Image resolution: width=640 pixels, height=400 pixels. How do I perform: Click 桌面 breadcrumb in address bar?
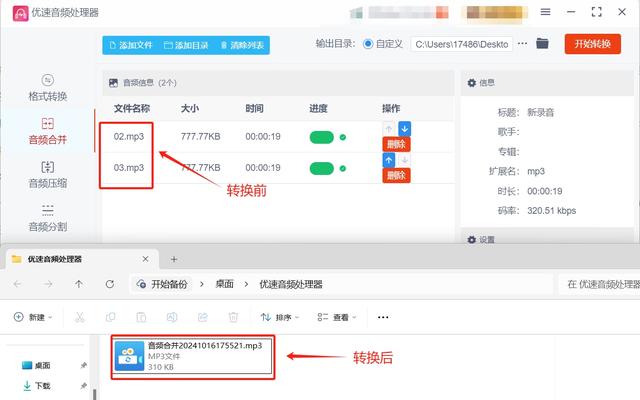[x=224, y=284]
